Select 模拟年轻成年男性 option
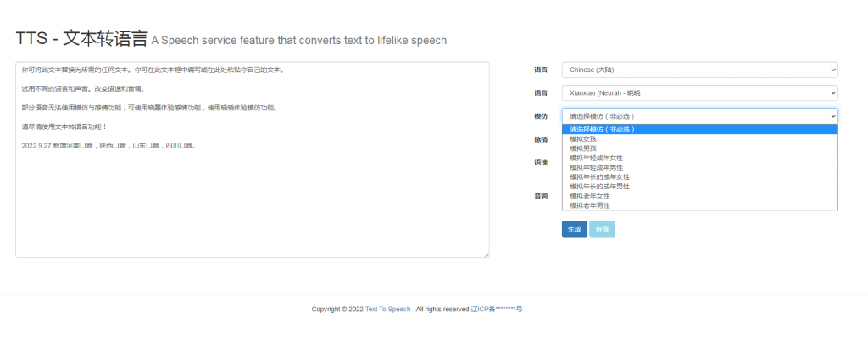Viewport: 868px width, 358px height. (596, 167)
